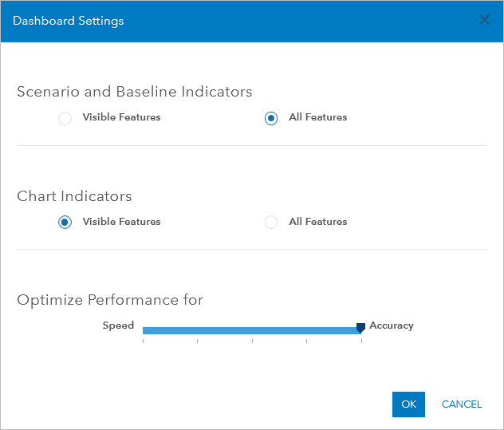Viewport: 504px width, 430px height.
Task: Select Visible Features radio for Scenario and Baseline Indicators
Action: (65, 118)
